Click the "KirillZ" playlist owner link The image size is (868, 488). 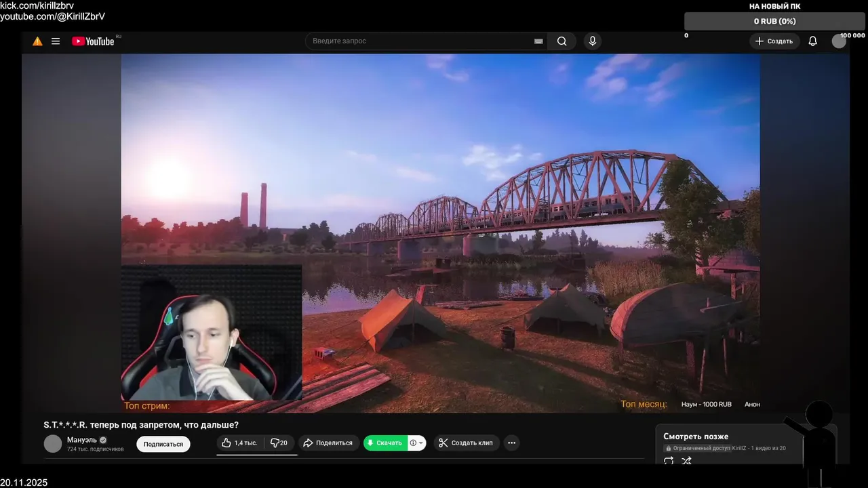tap(739, 448)
